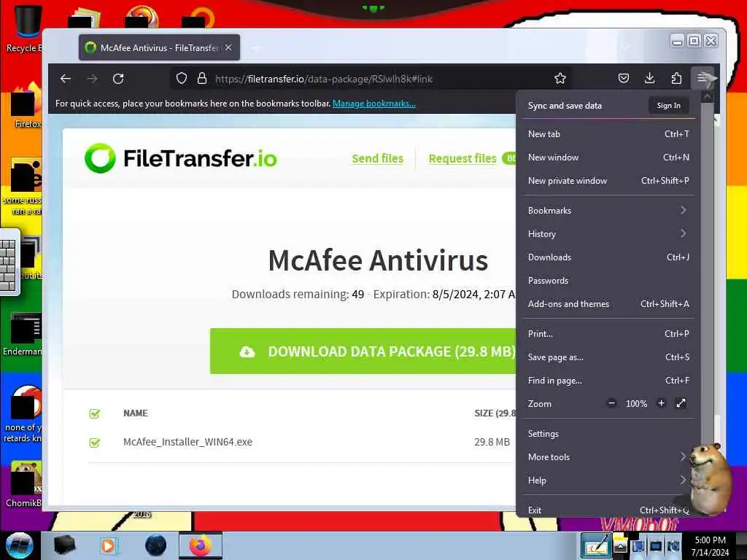Click the 100% zoom reset label
Viewport: 747px width, 560px height.
click(x=636, y=404)
